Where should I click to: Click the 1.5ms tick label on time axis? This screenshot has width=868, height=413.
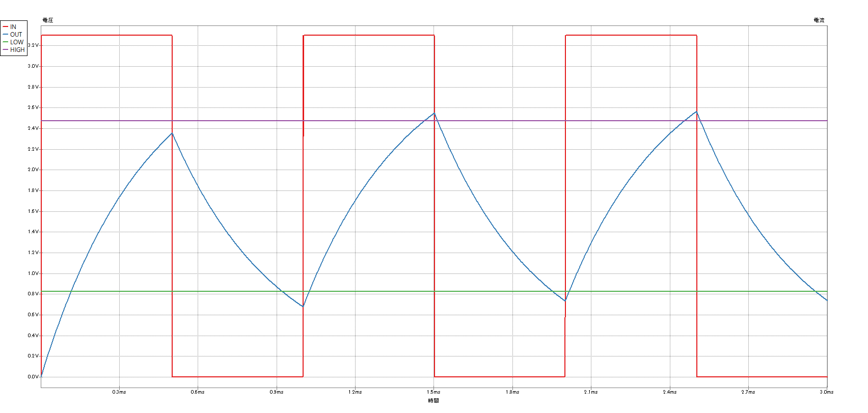pyautogui.click(x=433, y=392)
